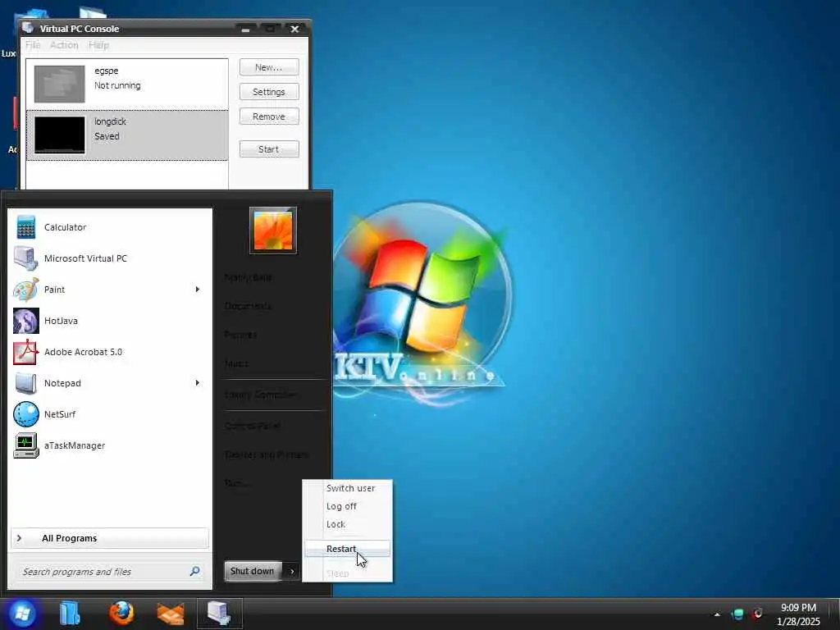This screenshot has height=630, width=840.
Task: Select the saved virtual machine row
Action: tap(127, 135)
